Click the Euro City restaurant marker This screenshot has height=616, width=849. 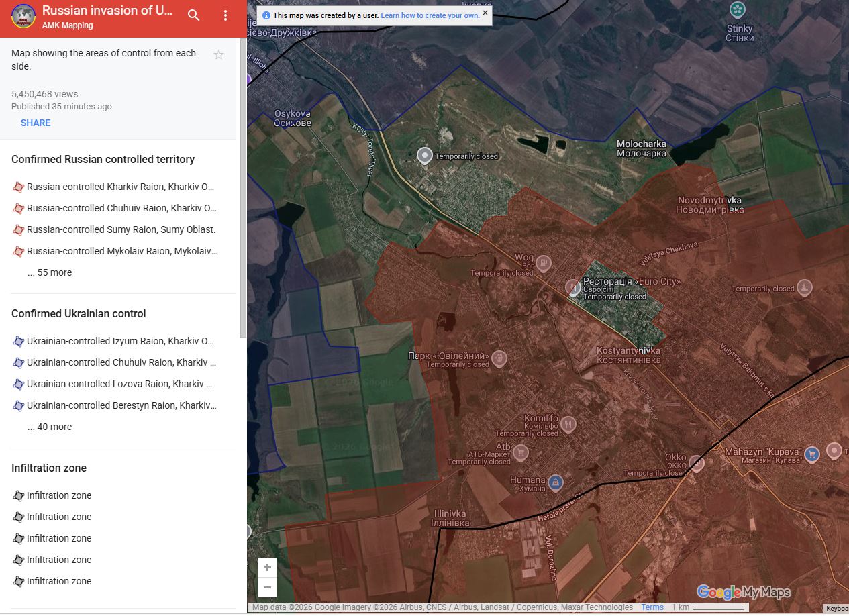[572, 287]
